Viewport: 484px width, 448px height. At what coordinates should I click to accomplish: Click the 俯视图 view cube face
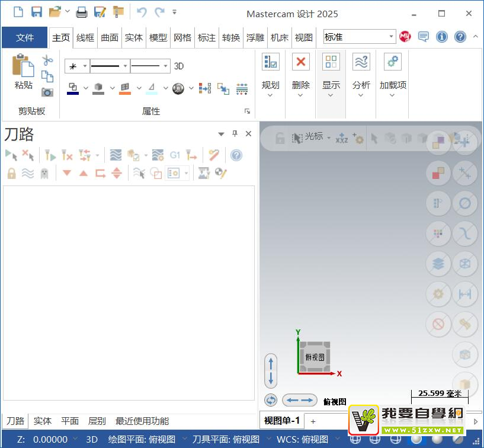[x=315, y=357]
